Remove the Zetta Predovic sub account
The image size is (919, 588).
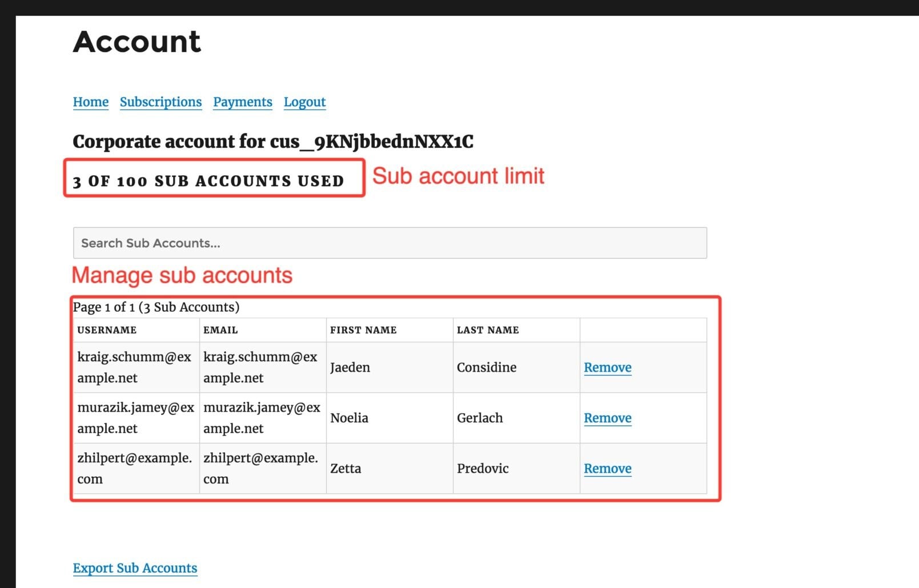click(x=607, y=468)
